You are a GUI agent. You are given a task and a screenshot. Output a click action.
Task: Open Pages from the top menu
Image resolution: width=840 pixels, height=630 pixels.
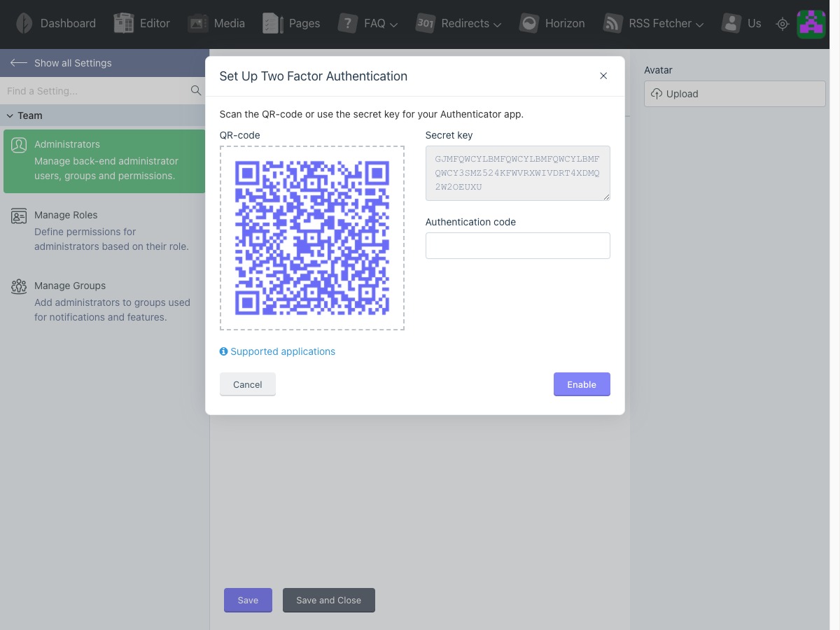(291, 23)
